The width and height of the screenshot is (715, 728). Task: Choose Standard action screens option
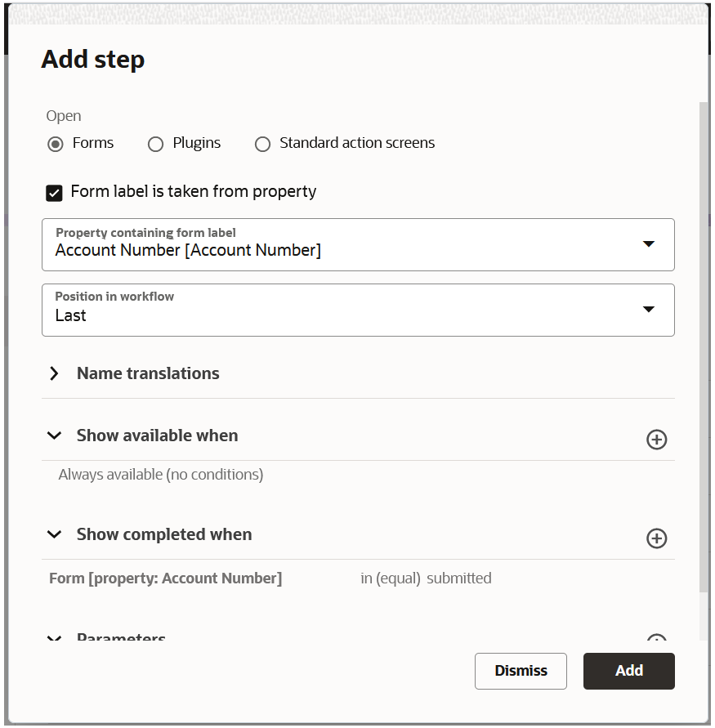tap(262, 145)
